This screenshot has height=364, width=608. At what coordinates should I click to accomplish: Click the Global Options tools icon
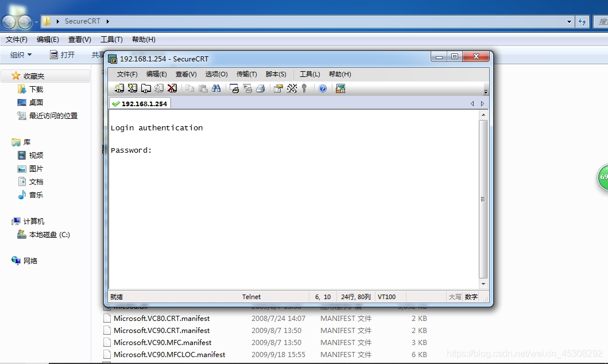click(292, 88)
